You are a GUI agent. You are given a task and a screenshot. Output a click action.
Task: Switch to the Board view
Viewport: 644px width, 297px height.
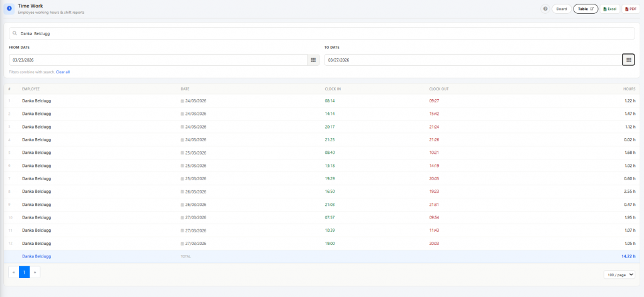pyautogui.click(x=562, y=9)
